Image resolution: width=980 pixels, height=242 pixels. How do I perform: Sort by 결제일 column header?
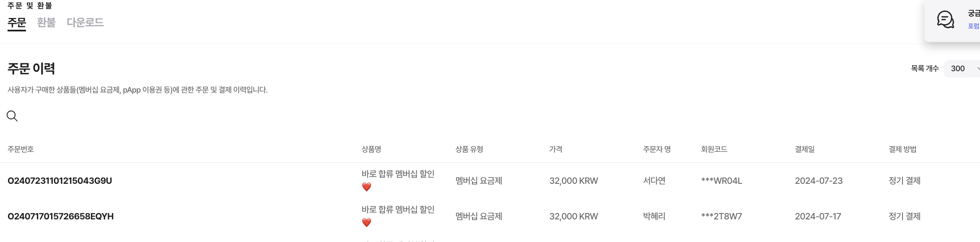[805, 149]
